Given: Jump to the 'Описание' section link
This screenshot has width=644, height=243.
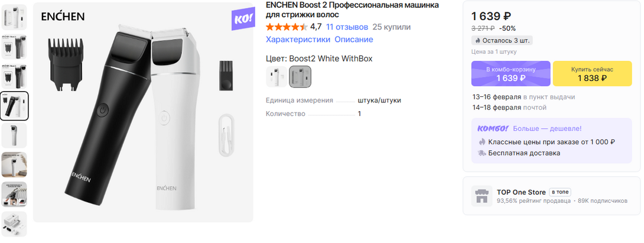Looking at the screenshot, I should [354, 40].
